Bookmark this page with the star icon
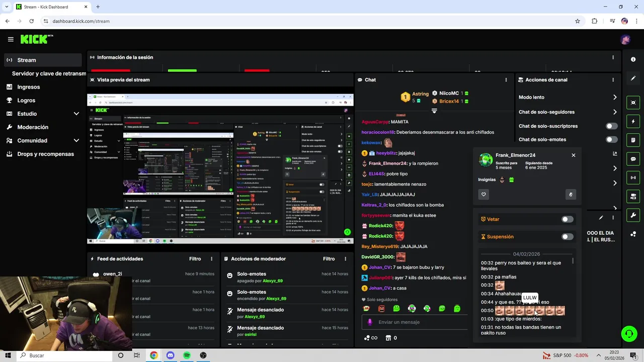 pyautogui.click(x=578, y=21)
